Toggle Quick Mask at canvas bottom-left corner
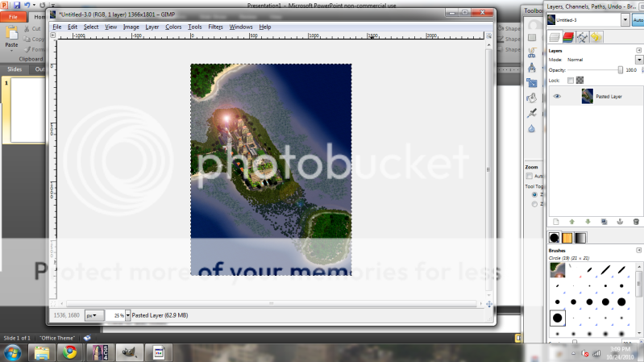Image resolution: width=644 pixels, height=362 pixels. pos(53,304)
